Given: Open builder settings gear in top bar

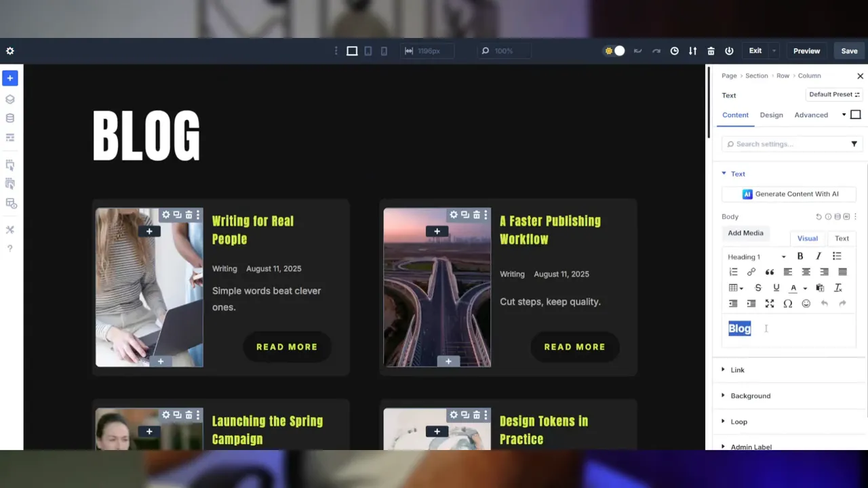Looking at the screenshot, I should coord(9,51).
